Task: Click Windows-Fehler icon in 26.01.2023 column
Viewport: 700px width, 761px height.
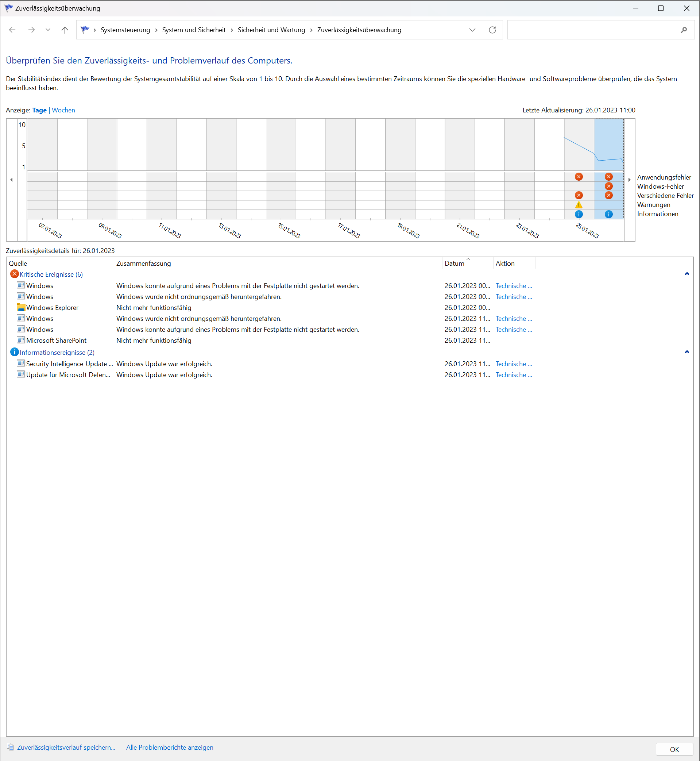Action: click(x=609, y=186)
